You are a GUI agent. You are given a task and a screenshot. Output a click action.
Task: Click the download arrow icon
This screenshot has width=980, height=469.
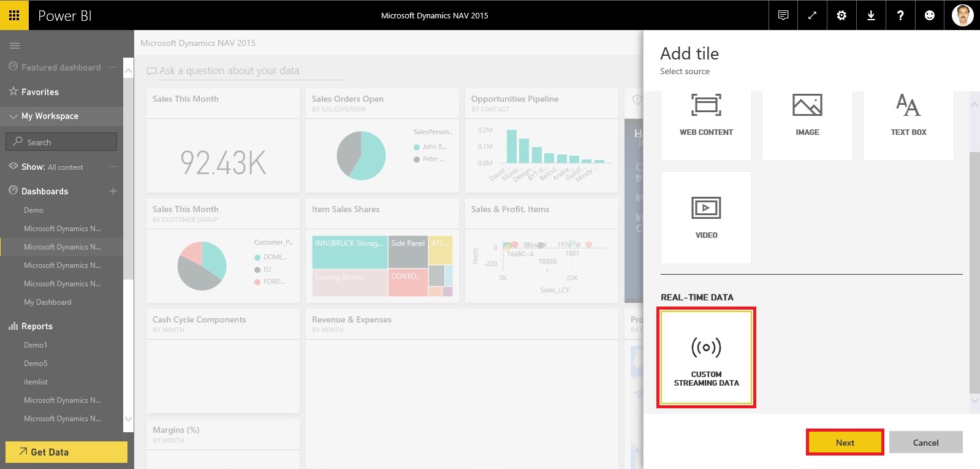pos(871,15)
